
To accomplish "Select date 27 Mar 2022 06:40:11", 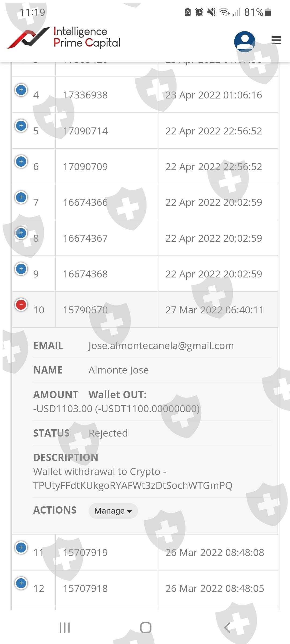I will point(215,310).
